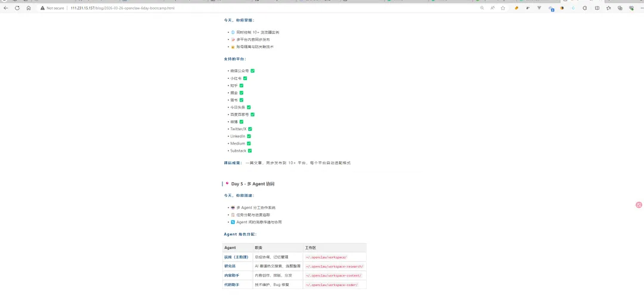Screen dimensions: 644x295
Task: Open the orange pill-shaped extension
Action: coord(516,8)
